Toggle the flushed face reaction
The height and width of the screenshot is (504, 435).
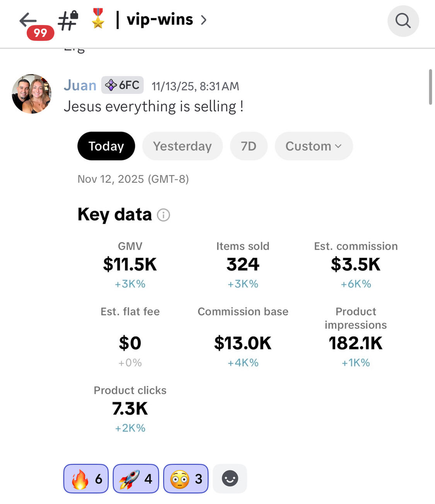186,478
